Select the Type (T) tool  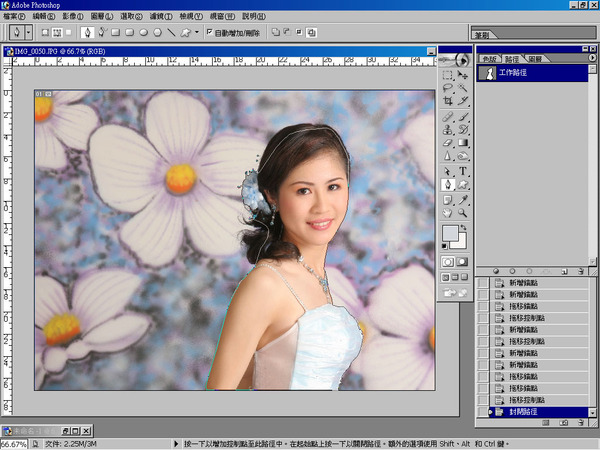464,171
